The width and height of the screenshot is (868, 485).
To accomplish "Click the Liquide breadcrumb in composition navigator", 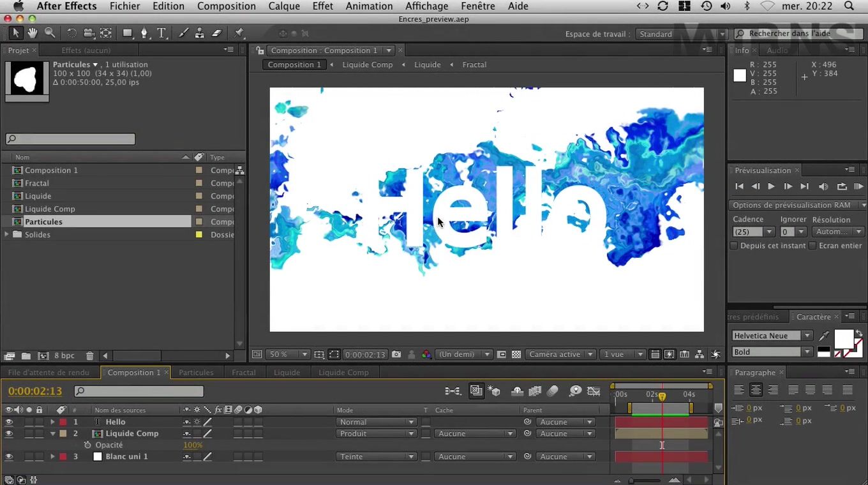I will point(427,64).
